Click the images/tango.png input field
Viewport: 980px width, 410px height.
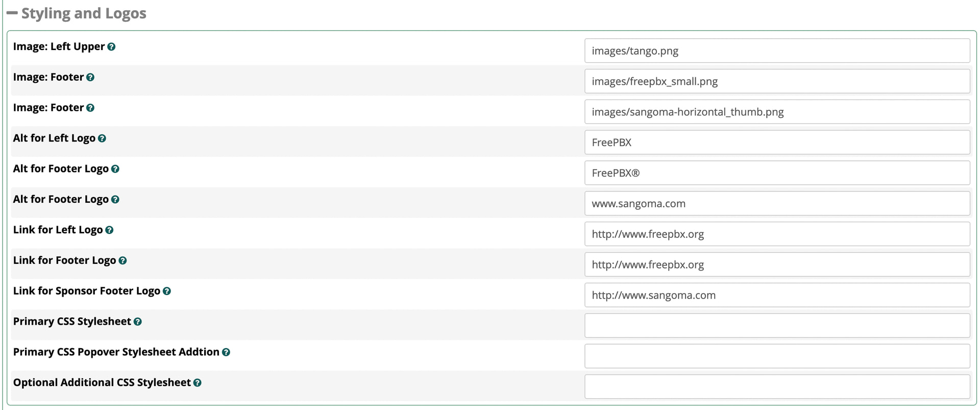[777, 51]
